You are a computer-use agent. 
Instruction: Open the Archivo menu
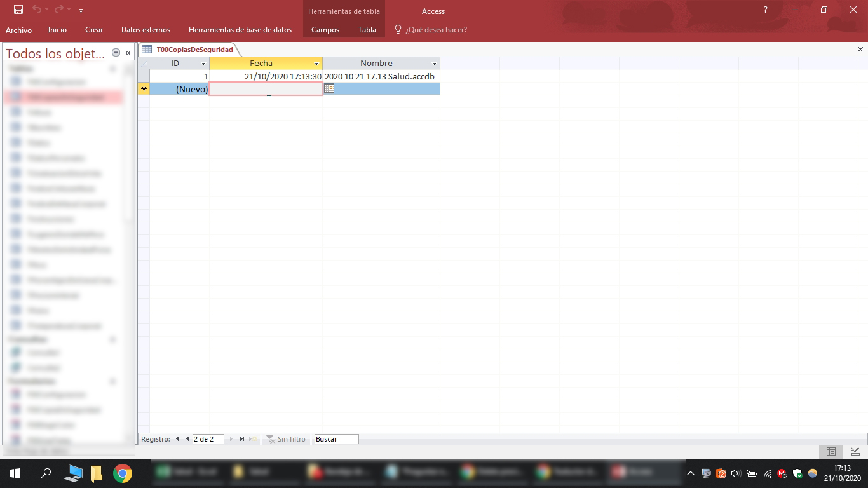pos(18,30)
